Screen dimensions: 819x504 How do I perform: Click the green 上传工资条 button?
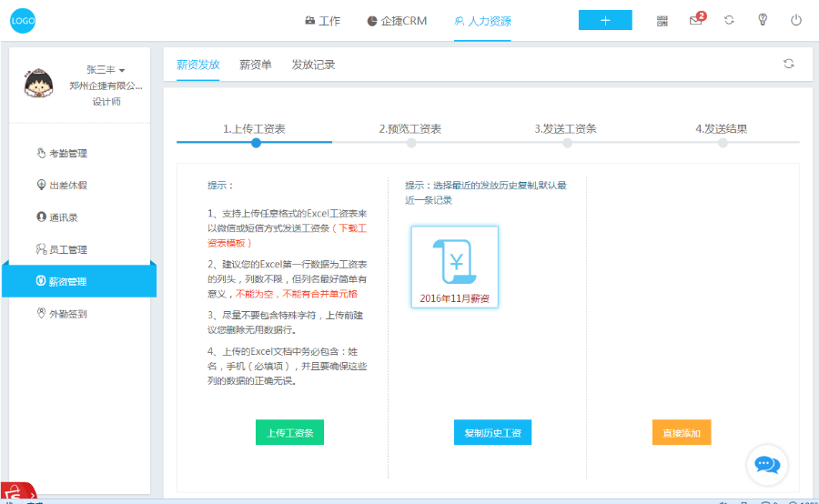pos(289,432)
